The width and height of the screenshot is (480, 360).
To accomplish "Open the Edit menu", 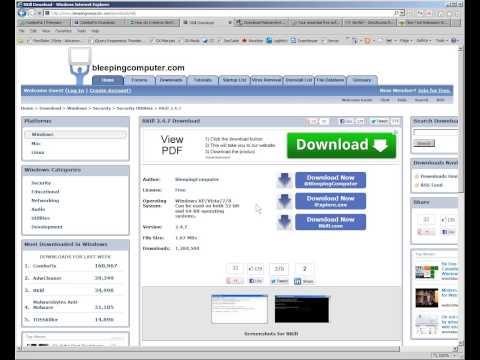I will [x=33, y=31].
